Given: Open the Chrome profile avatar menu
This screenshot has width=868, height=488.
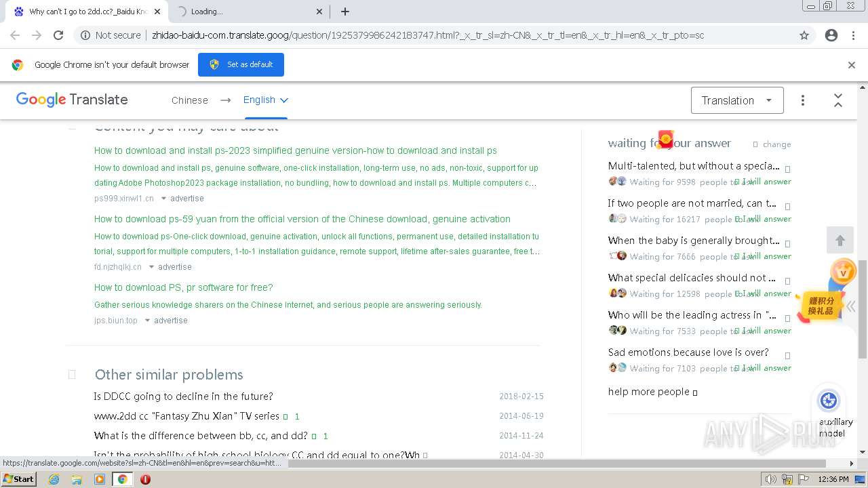Looking at the screenshot, I should pyautogui.click(x=831, y=35).
